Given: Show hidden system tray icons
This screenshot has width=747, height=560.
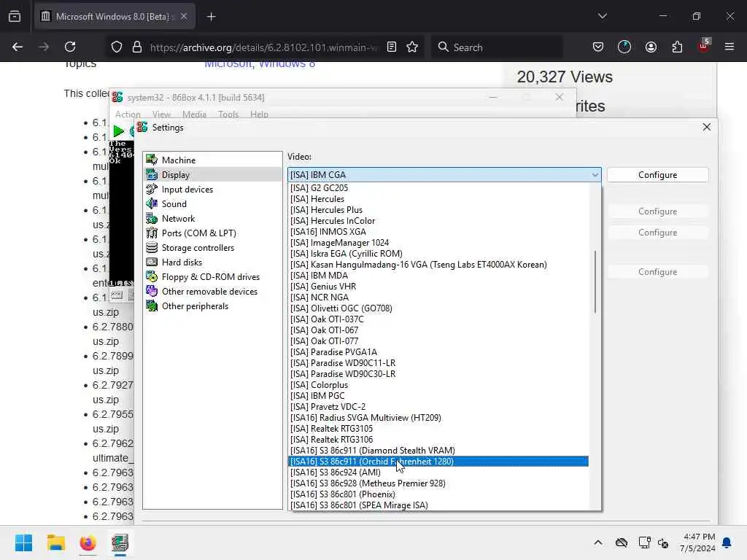Looking at the screenshot, I should 598,542.
